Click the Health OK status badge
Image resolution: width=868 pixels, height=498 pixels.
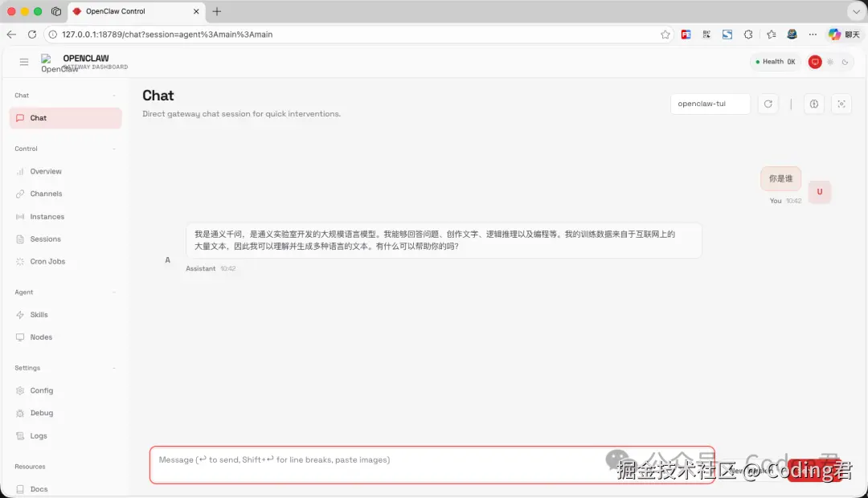pyautogui.click(x=775, y=62)
